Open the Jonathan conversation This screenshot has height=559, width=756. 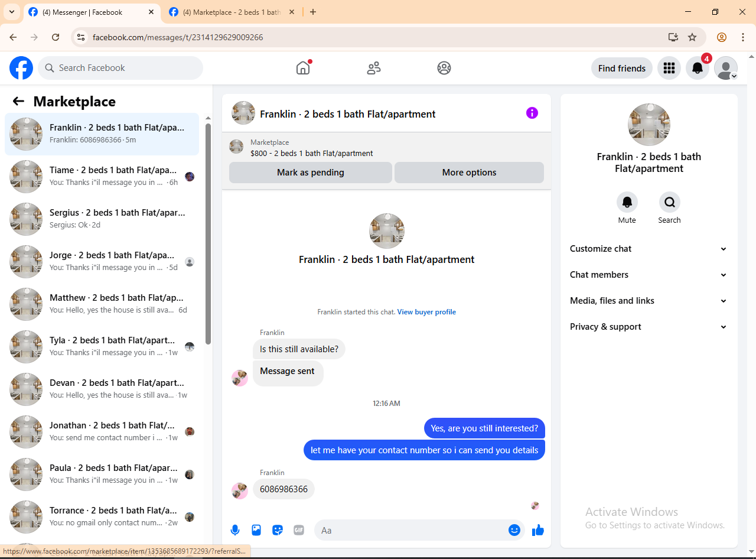[x=102, y=432]
